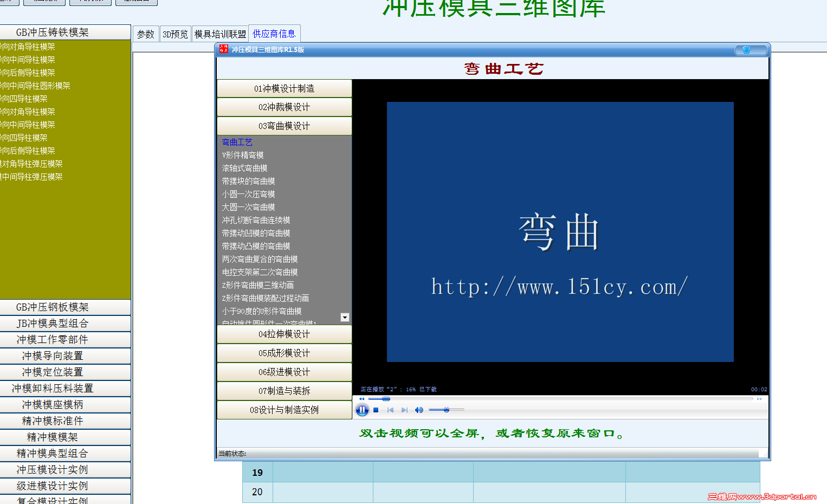The width and height of the screenshot is (827, 504).
Task: Expand the 冲模工作零部件 category
Action: point(65,340)
